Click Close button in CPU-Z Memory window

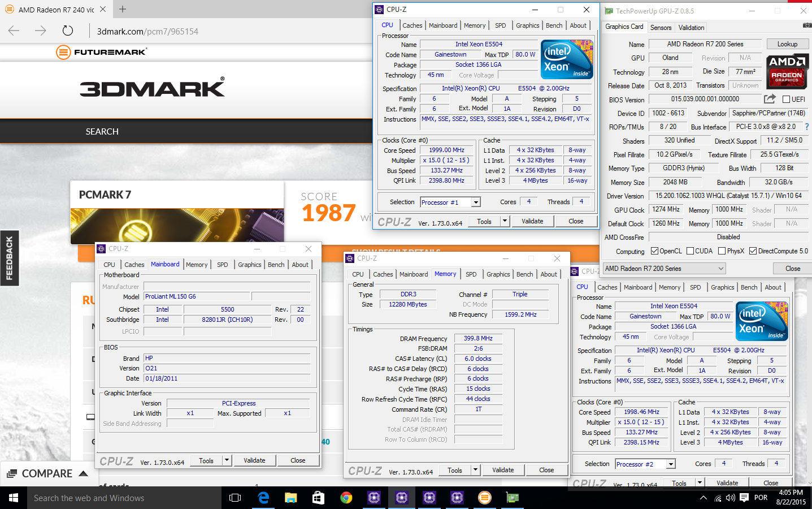546,470
